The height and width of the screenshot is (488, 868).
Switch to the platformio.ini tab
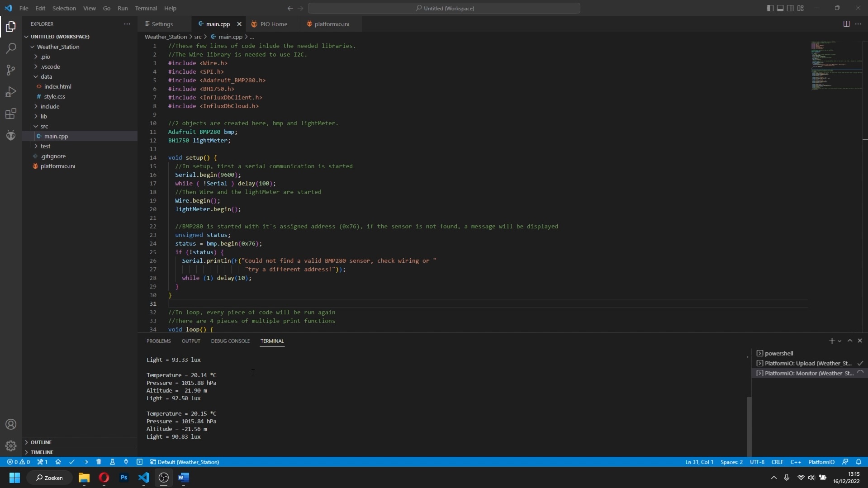point(331,24)
